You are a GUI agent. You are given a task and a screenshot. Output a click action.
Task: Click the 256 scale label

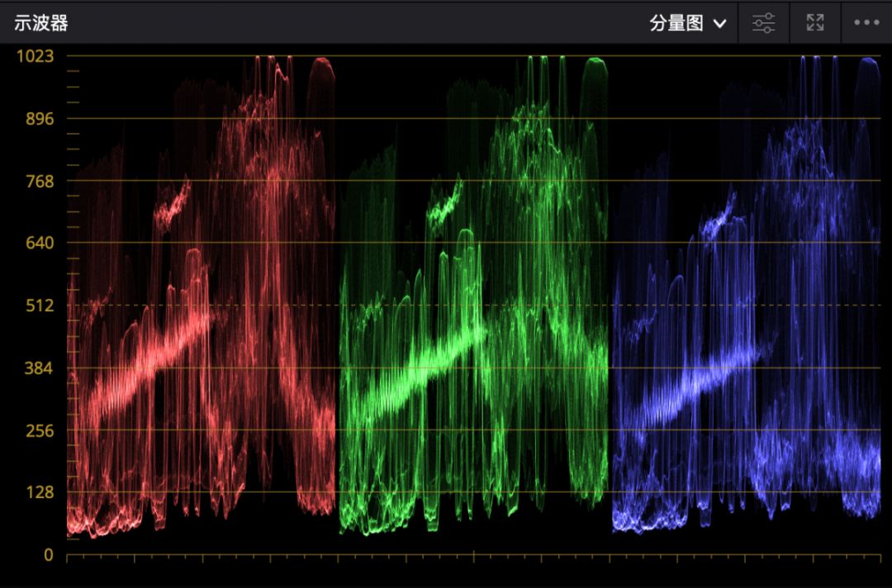[40, 430]
